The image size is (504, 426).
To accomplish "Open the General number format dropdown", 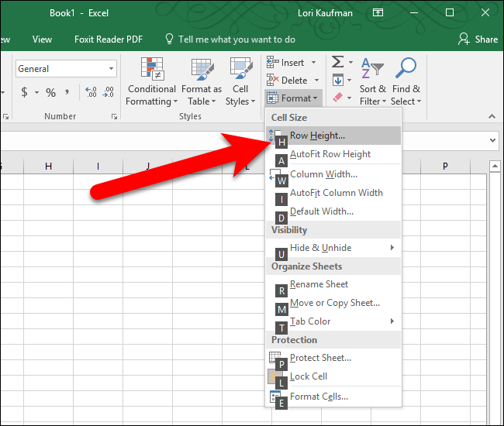I will click(x=112, y=69).
